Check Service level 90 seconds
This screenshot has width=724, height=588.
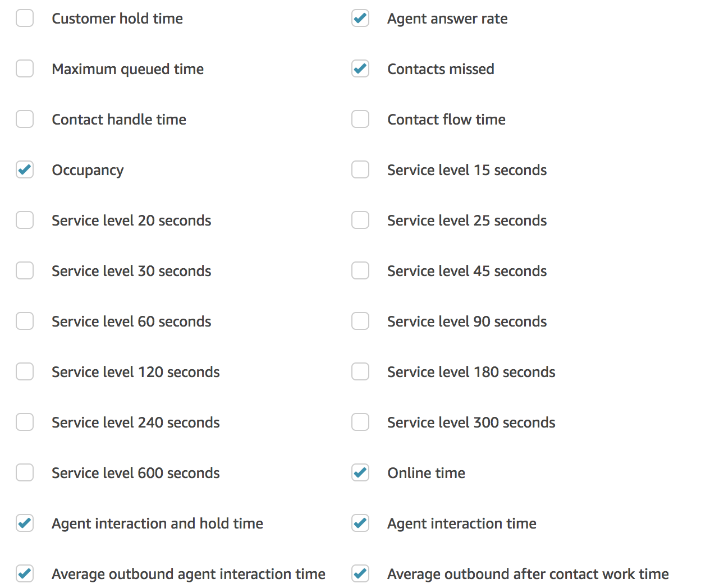360,321
